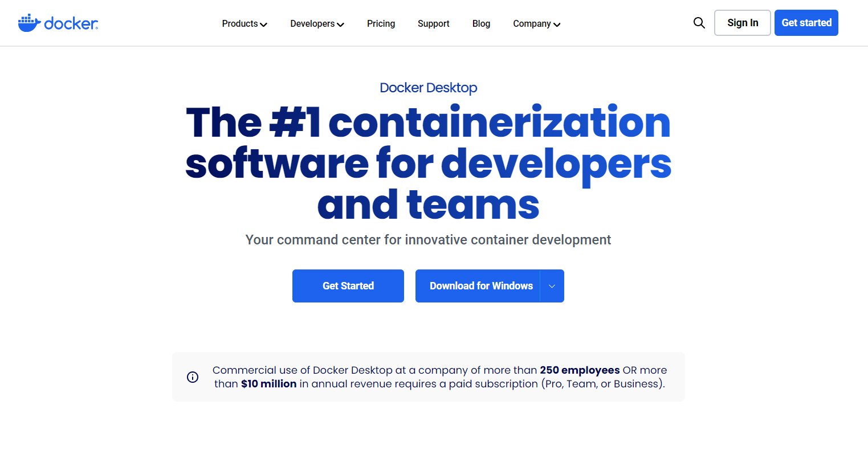Click the header Get started button
The image size is (868, 458).
(806, 23)
